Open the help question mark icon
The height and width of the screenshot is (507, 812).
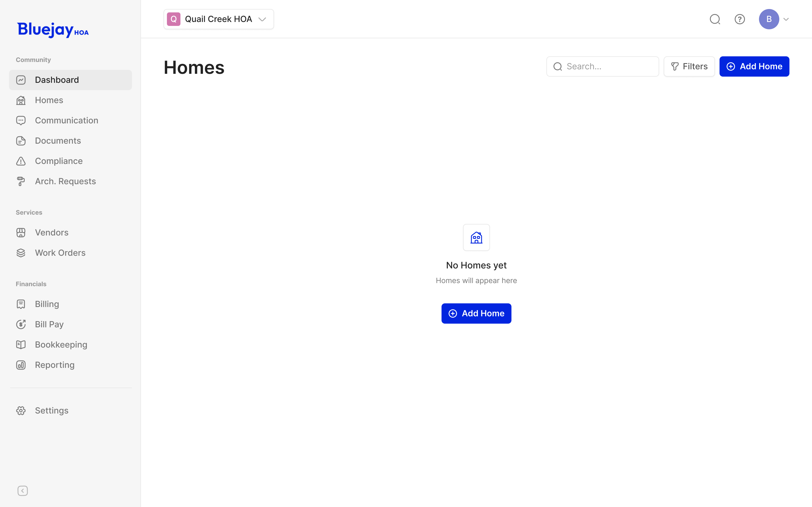(740, 19)
